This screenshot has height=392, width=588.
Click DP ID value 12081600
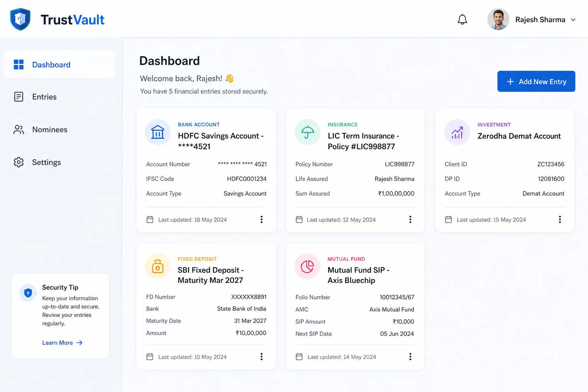coord(551,179)
